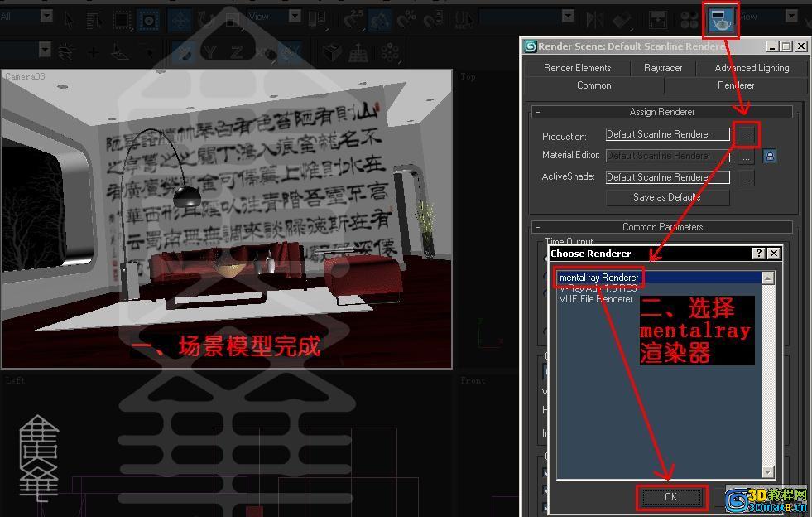
Task: Switch to Render Elements tab
Action: 577,68
